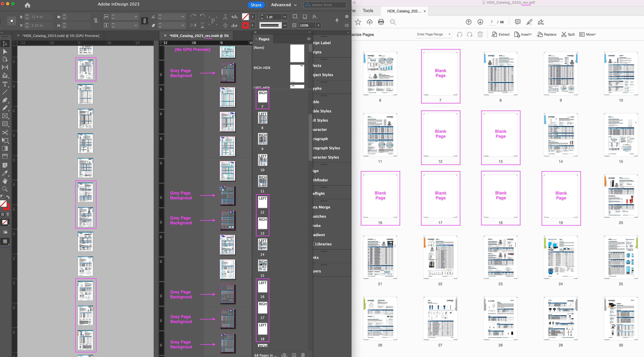Open the Tools tab in Acrobat
Image resolution: width=644 pixels, height=357 pixels.
coord(368,11)
